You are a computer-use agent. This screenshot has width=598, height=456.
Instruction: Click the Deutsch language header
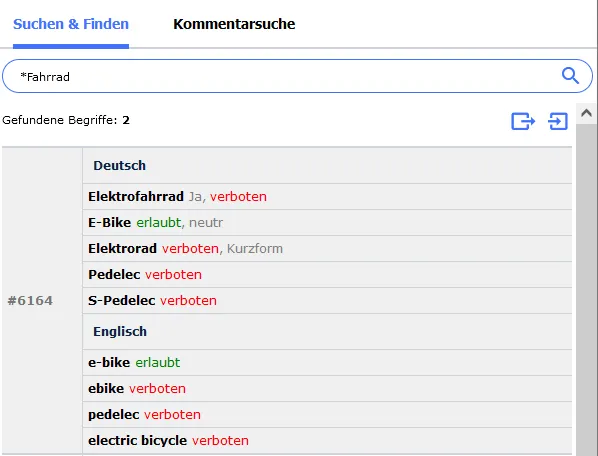coord(119,165)
